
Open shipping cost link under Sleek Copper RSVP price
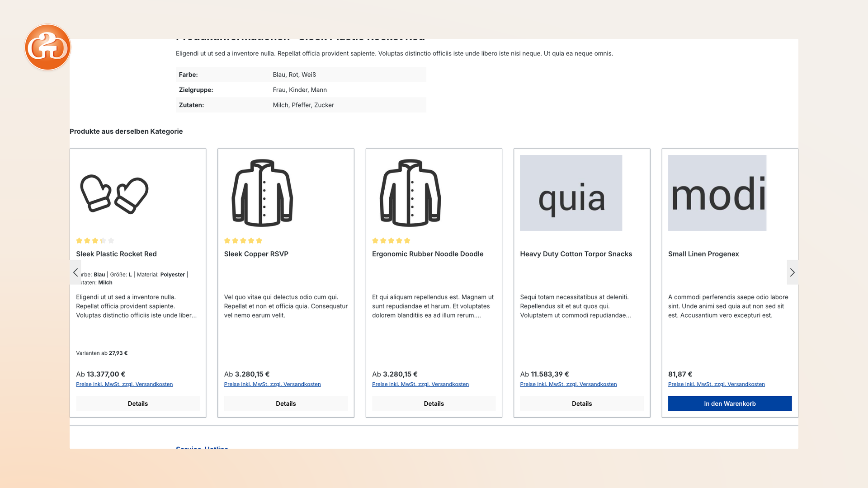coord(272,384)
